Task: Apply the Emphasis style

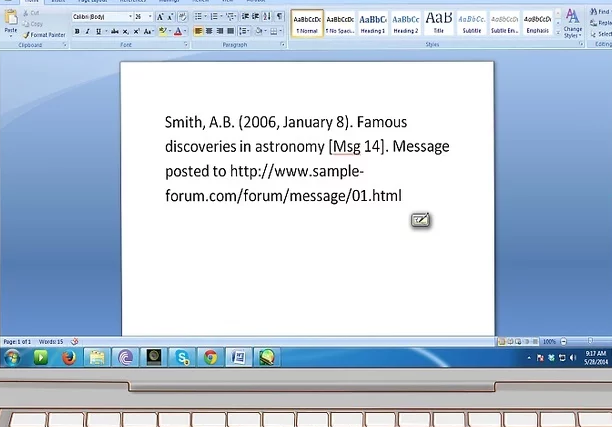Action: [537, 23]
